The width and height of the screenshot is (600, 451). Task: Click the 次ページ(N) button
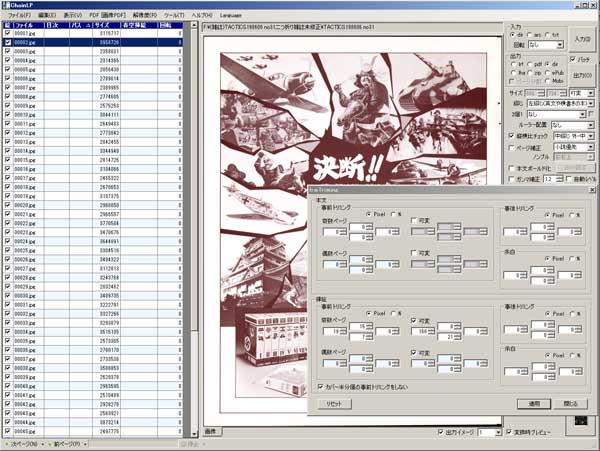click(x=22, y=444)
